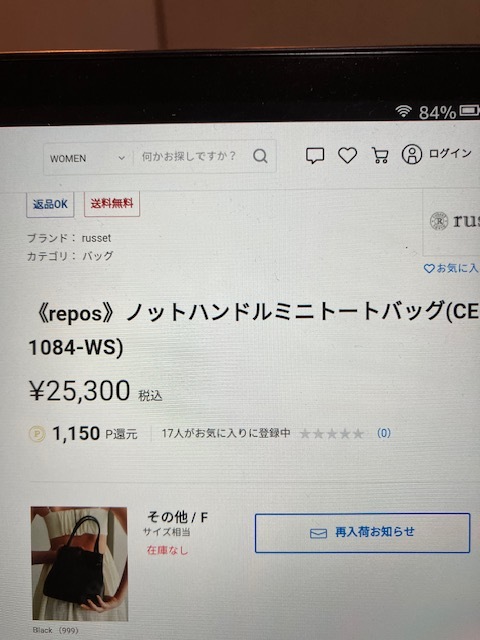Click the star rating row
This screenshot has height=640, width=480.
click(x=332, y=433)
